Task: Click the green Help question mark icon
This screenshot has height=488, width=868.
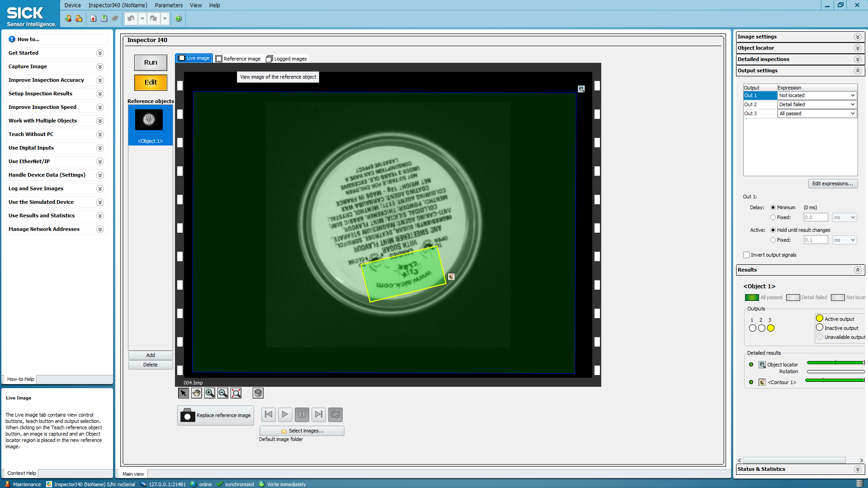Action: click(x=178, y=19)
